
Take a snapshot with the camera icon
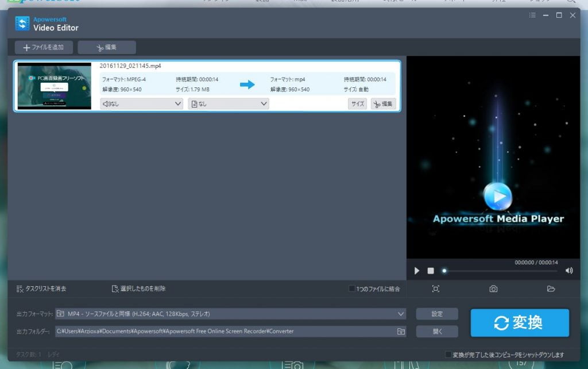click(x=493, y=289)
